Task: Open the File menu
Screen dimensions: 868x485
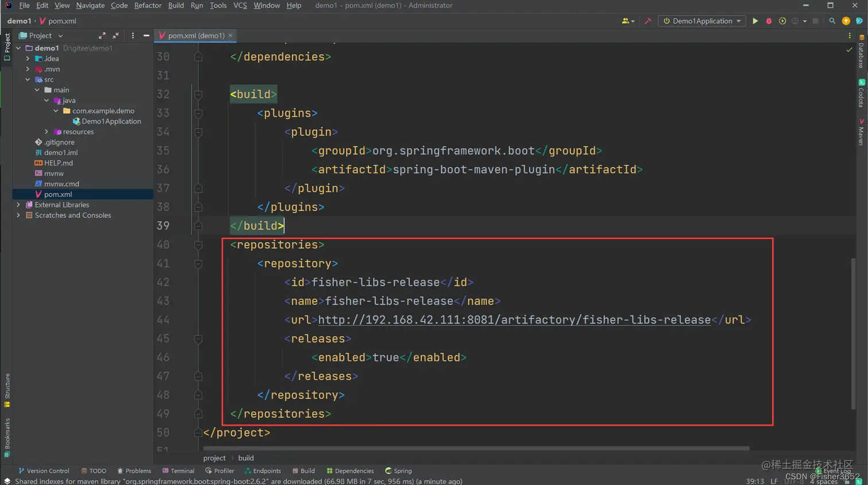Action: pos(24,5)
